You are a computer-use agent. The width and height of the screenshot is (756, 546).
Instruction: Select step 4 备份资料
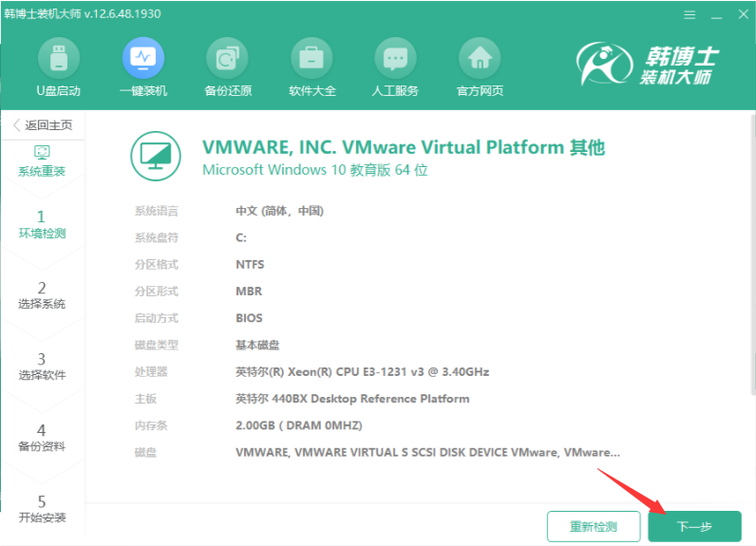42,438
